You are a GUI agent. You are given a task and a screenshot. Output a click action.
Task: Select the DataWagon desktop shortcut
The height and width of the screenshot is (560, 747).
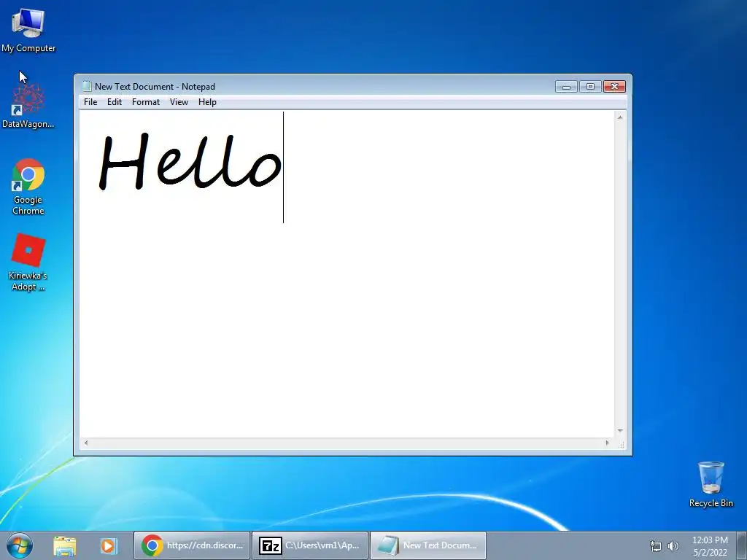click(x=28, y=106)
